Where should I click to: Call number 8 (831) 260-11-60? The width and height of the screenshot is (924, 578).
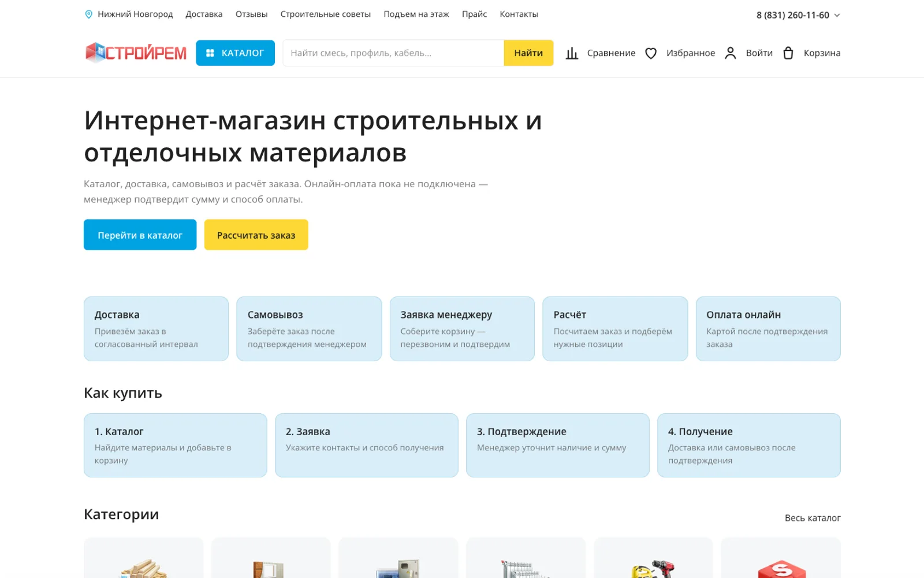pos(792,16)
